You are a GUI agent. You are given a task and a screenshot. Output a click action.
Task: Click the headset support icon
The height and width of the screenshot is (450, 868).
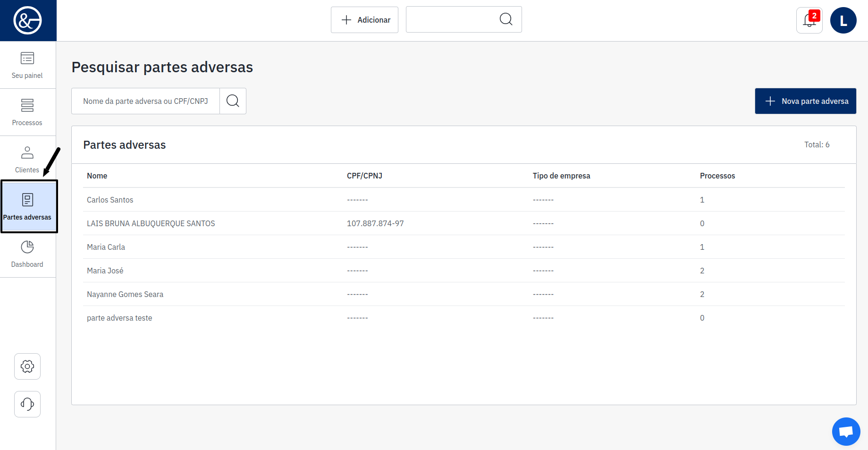pyautogui.click(x=27, y=404)
